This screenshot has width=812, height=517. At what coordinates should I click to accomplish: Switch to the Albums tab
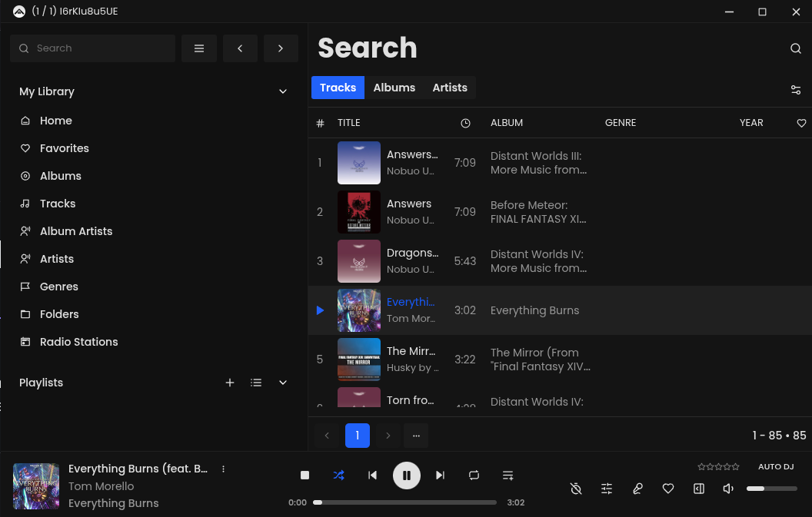[394, 88]
